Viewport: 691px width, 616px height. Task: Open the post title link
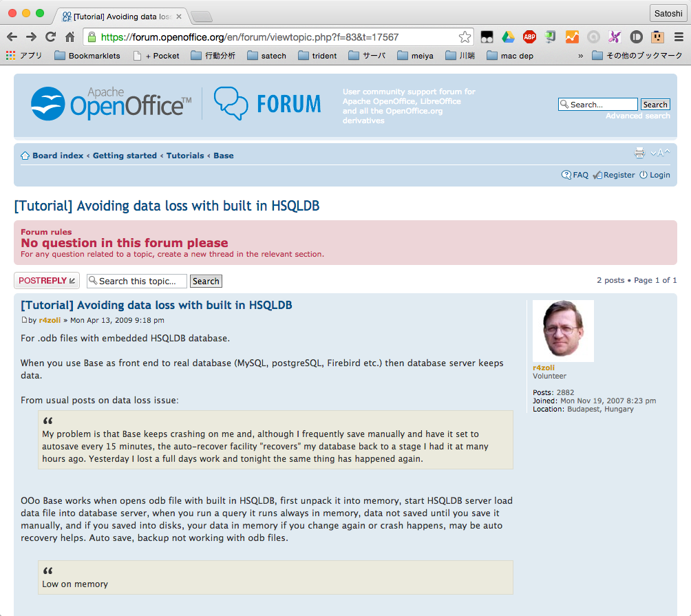tap(156, 305)
